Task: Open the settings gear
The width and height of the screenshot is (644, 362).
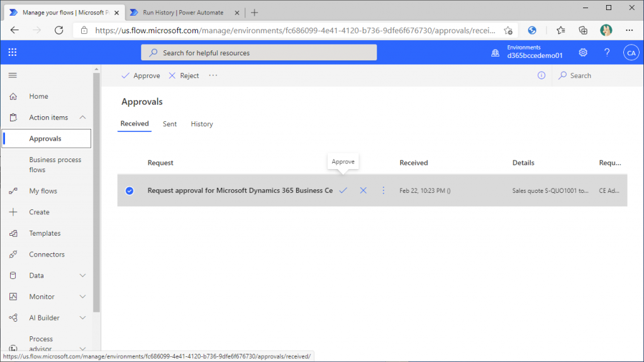Action: [x=583, y=52]
